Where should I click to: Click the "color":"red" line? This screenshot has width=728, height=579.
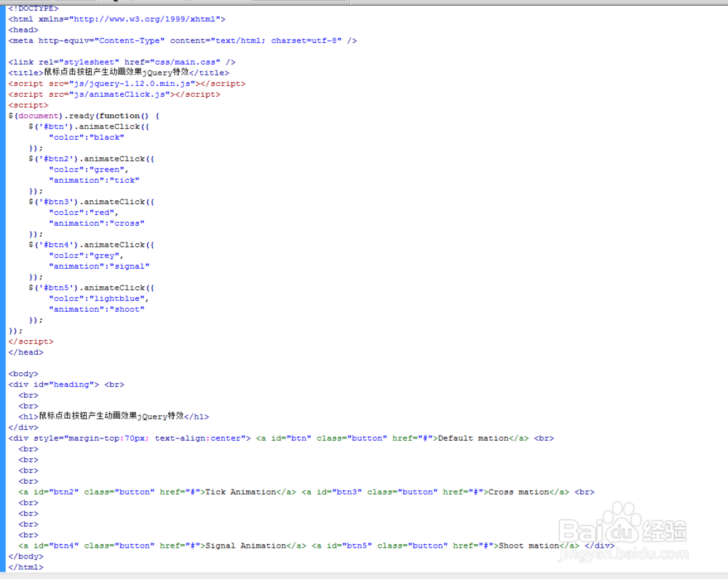(84, 212)
